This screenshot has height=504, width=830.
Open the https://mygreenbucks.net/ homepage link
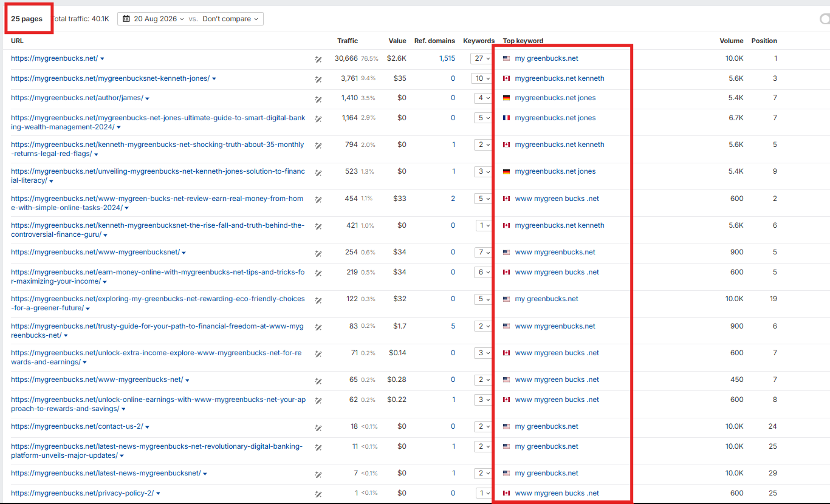click(54, 58)
